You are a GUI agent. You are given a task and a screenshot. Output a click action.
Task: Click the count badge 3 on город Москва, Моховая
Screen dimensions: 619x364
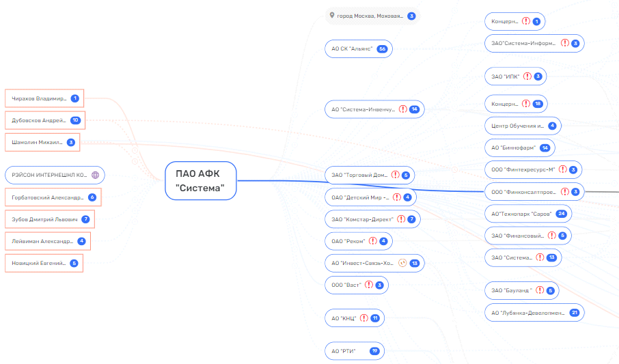[411, 16]
